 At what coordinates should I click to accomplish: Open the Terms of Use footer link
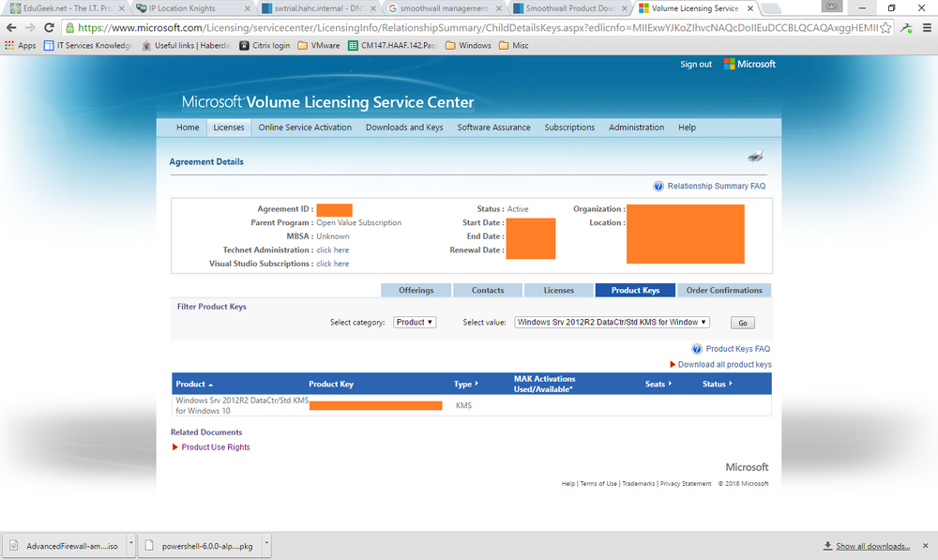pos(598,483)
